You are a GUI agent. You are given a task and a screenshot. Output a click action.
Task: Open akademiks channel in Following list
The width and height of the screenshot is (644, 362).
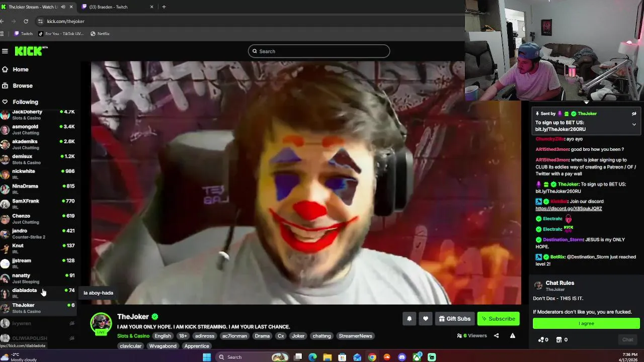[x=38, y=144]
